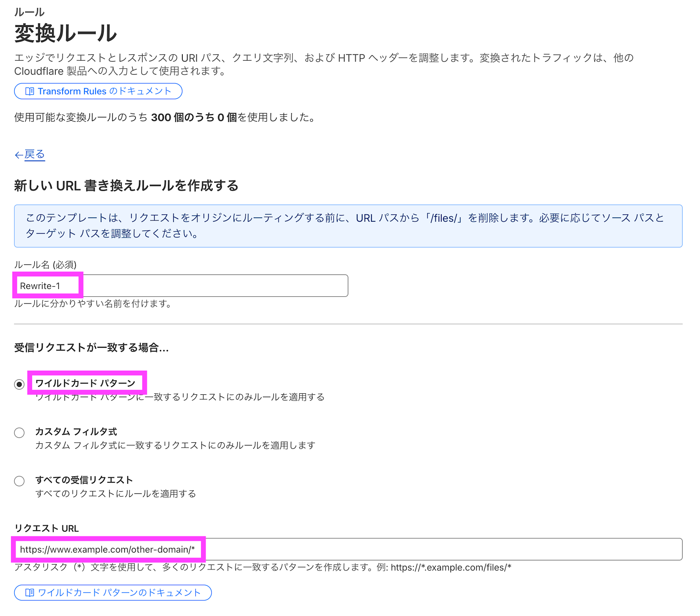Click the bold ワイルドカード パターン option label
Image resolution: width=700 pixels, height=616 pixels.
point(85,383)
